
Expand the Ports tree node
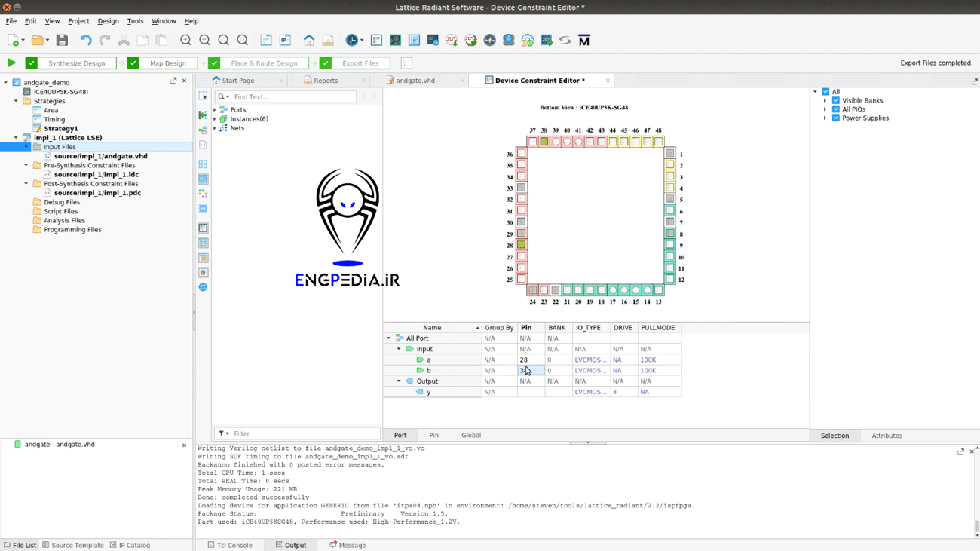click(215, 110)
